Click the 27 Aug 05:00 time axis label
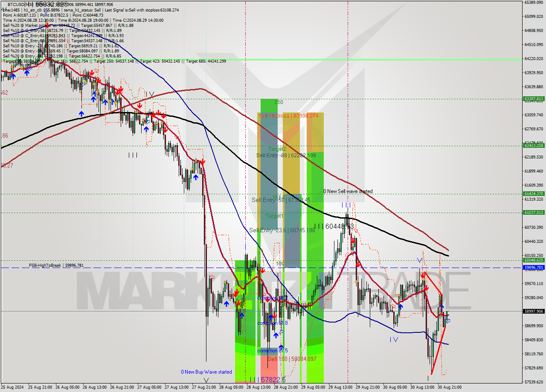The height and width of the screenshot is (392, 546). pos(149,387)
